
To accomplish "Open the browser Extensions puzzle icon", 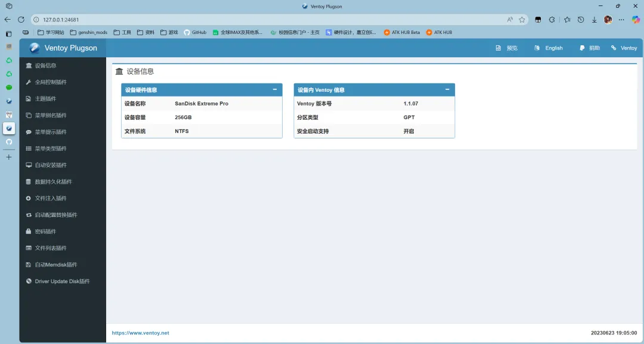I will [x=552, y=20].
